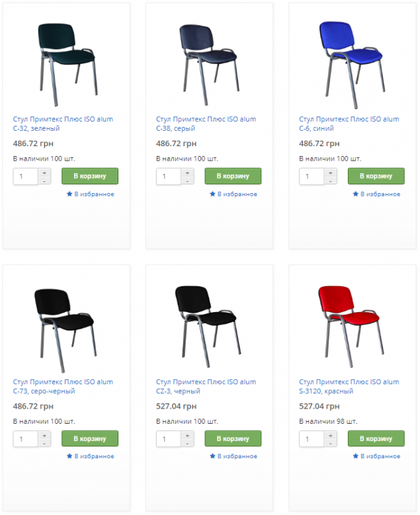This screenshot has width=420, height=515.
Task: Increase quantity for black CZ-3 chair
Action: pos(188,435)
